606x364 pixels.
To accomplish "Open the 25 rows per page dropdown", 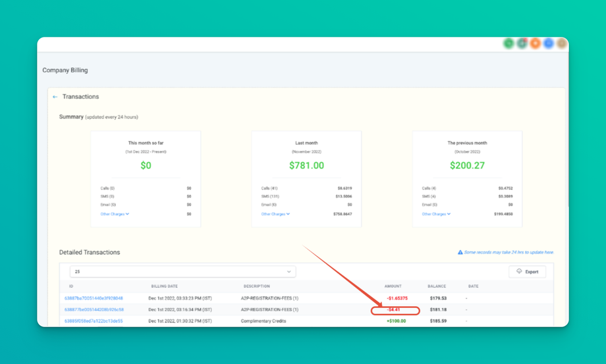I will (183, 272).
